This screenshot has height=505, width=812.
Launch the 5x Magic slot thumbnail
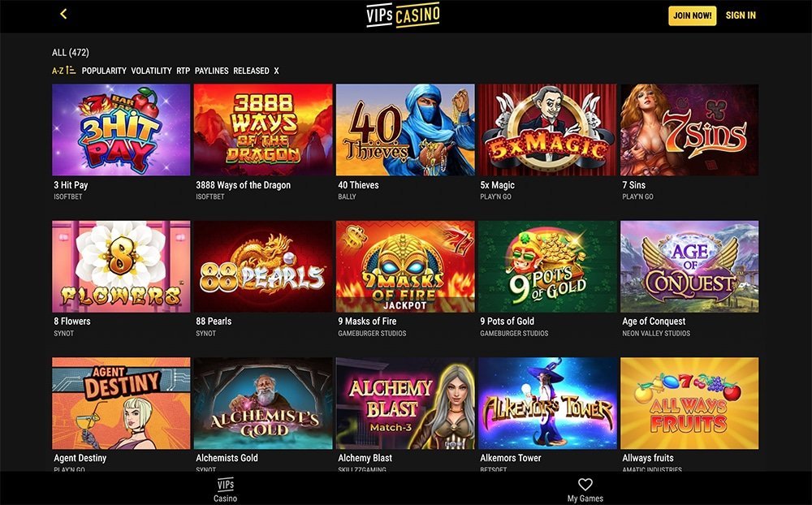click(x=547, y=129)
